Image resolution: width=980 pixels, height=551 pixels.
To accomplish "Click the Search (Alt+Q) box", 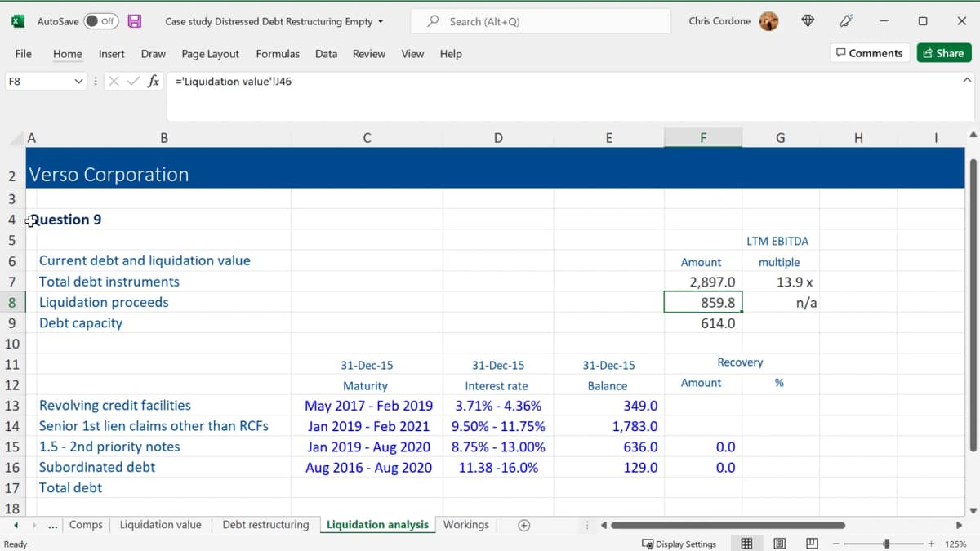I will coord(540,22).
